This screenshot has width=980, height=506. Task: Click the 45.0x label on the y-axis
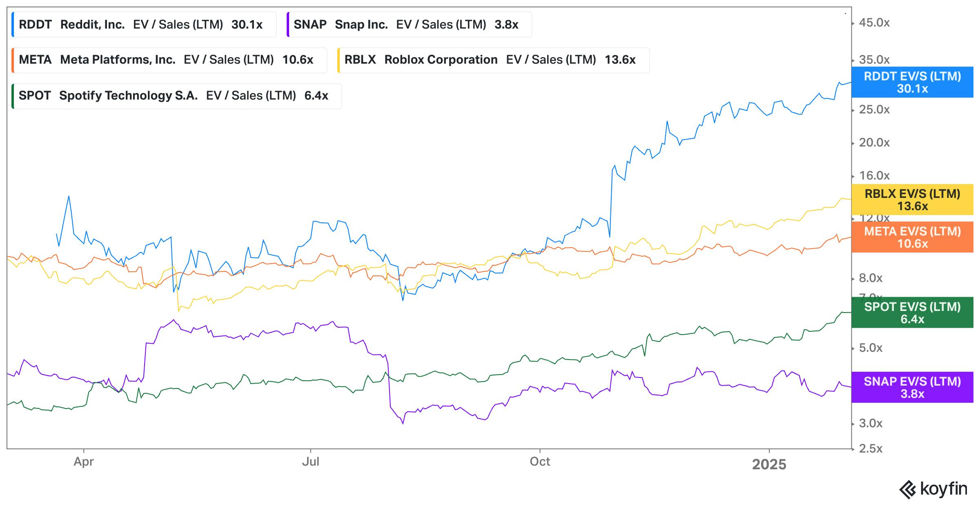(x=874, y=23)
